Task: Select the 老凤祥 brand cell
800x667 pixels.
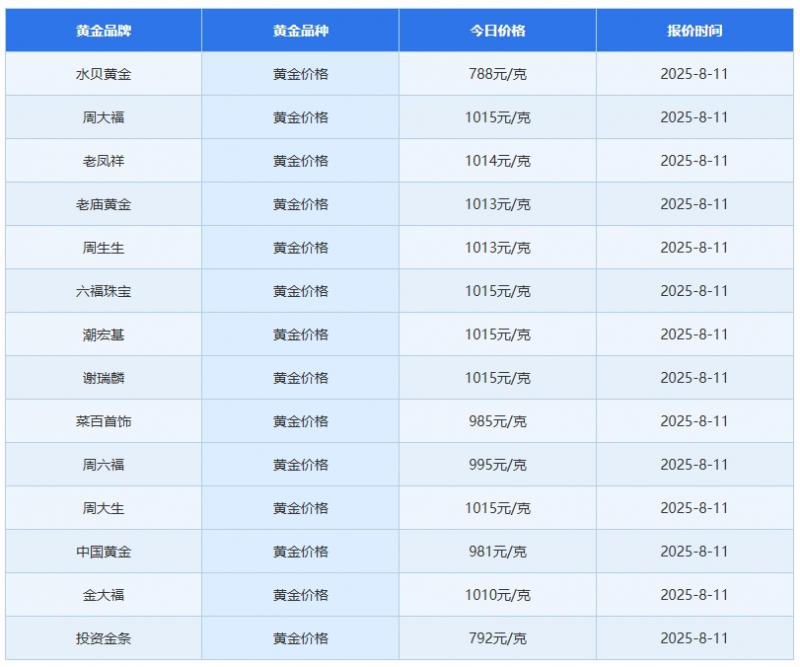Action: coord(104,161)
